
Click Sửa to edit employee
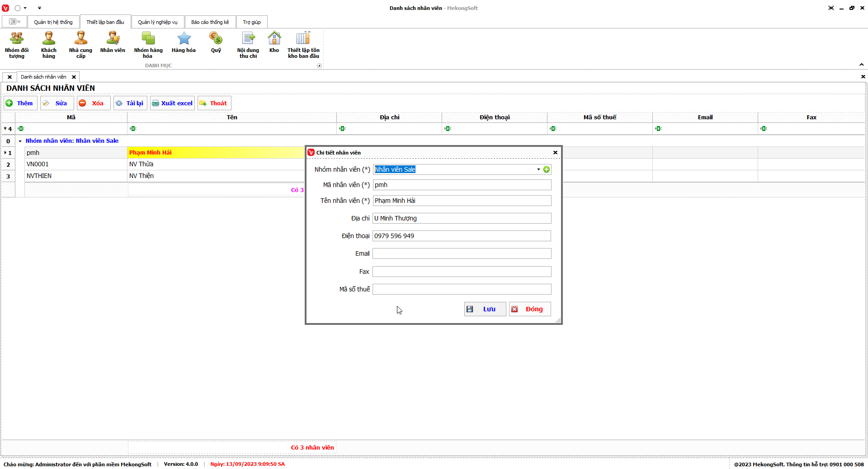pyautogui.click(x=57, y=103)
